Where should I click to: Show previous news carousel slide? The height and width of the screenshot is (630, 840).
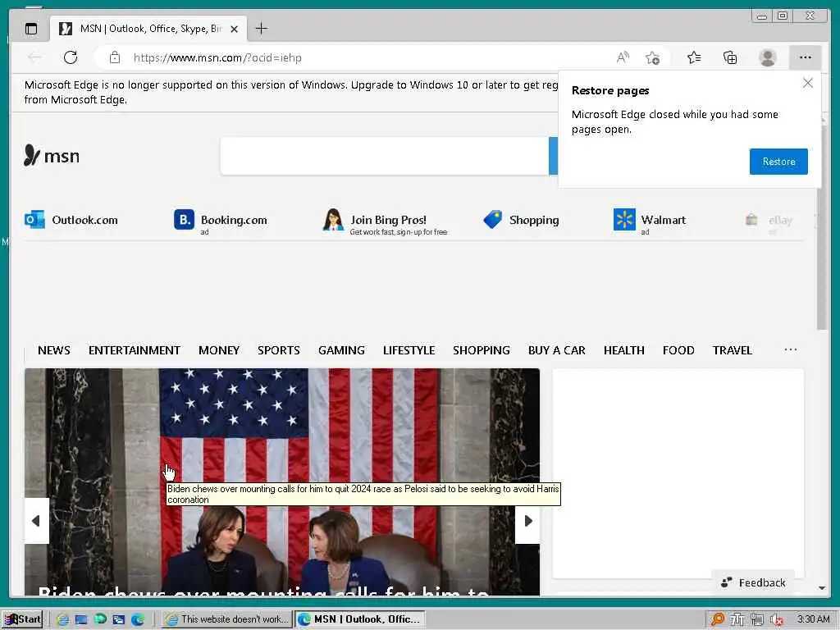(36, 520)
